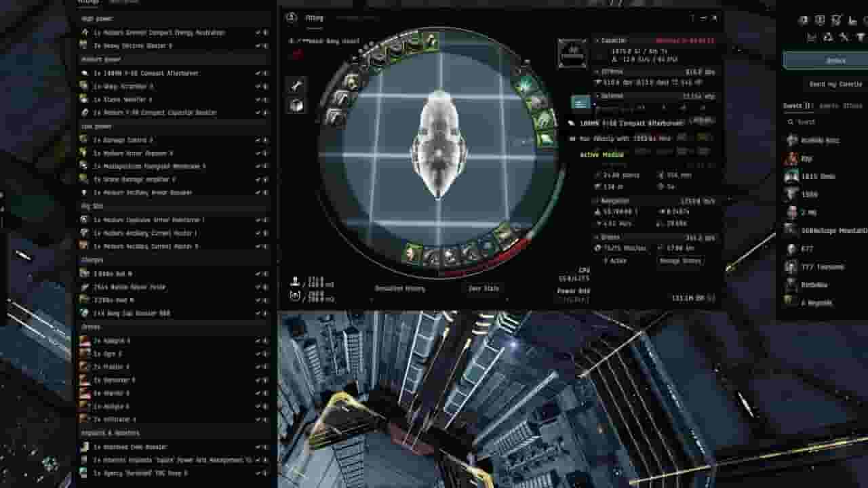This screenshot has height=488, width=868.
Task: Click the guest portrait beside 1556
Action: click(791, 195)
